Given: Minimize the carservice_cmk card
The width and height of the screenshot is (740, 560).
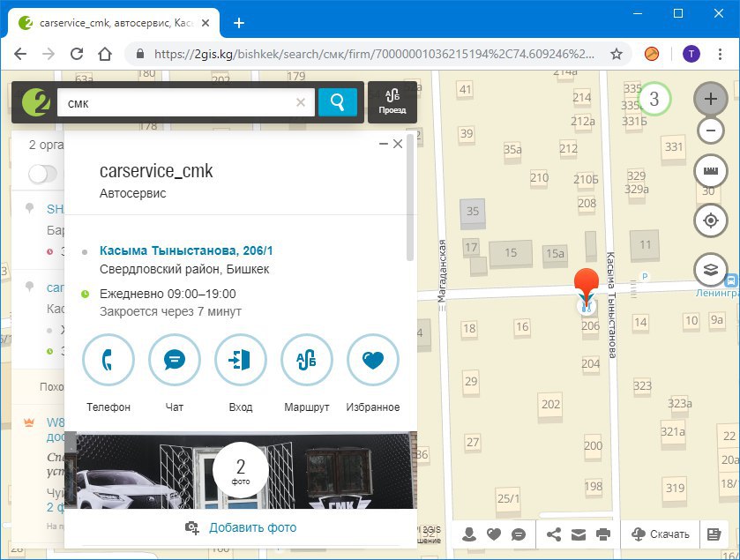Looking at the screenshot, I should (384, 144).
